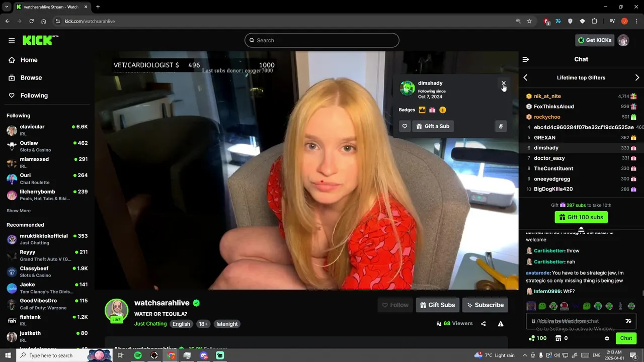Open chat settings gear

point(607,338)
